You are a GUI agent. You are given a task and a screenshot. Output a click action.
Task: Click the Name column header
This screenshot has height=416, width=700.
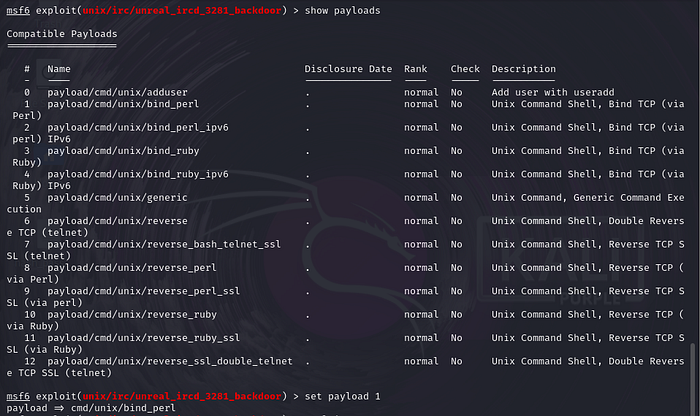58,69
